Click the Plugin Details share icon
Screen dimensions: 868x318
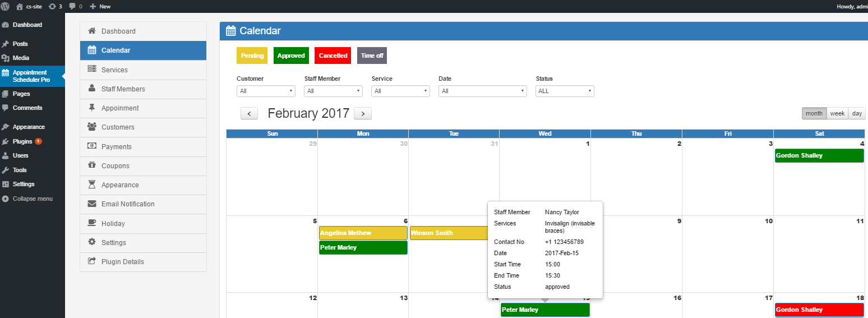pos(92,261)
